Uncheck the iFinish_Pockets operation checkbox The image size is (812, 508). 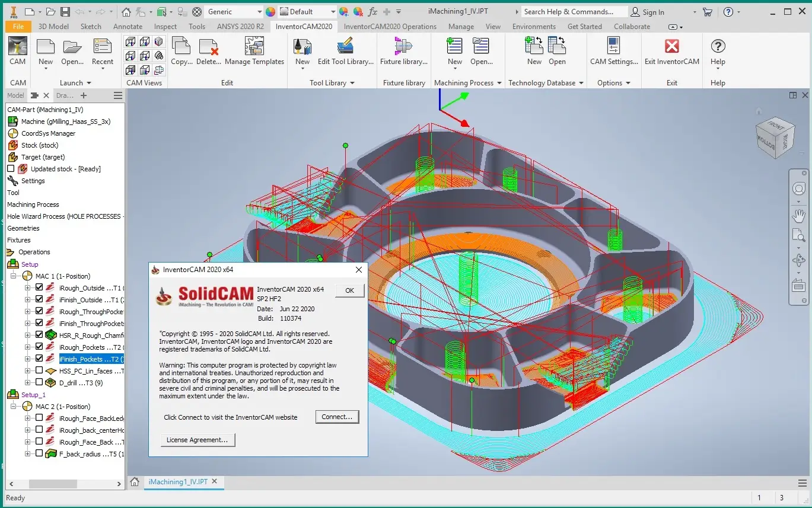click(x=39, y=359)
